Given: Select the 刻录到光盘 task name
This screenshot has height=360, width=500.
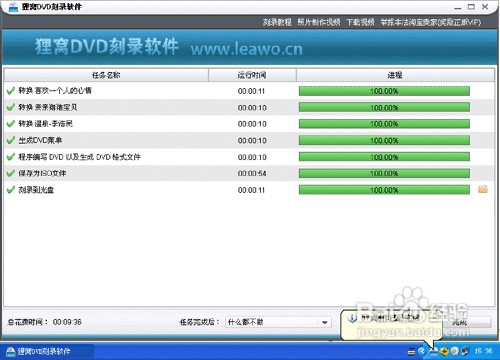Looking at the screenshot, I should click(36, 190).
